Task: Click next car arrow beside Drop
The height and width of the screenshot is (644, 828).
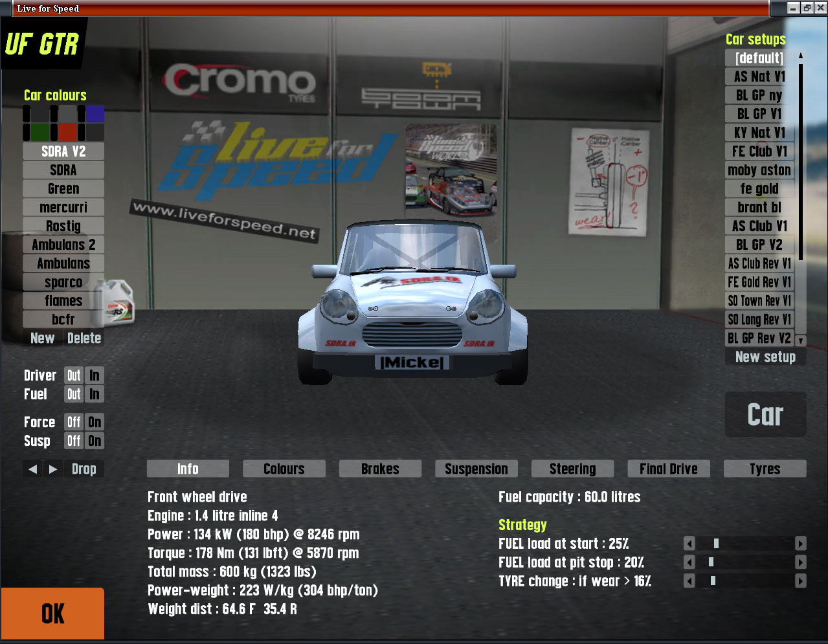Action: [x=53, y=469]
